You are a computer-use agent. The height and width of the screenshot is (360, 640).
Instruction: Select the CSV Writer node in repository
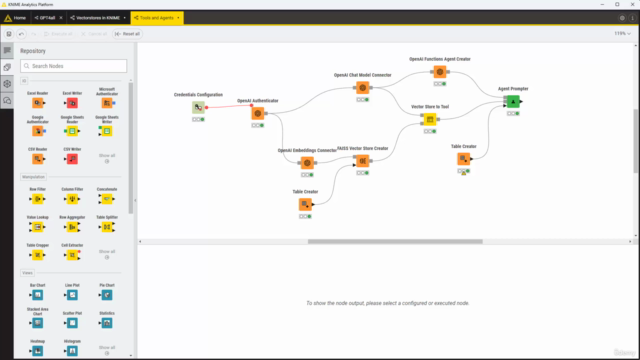72,159
